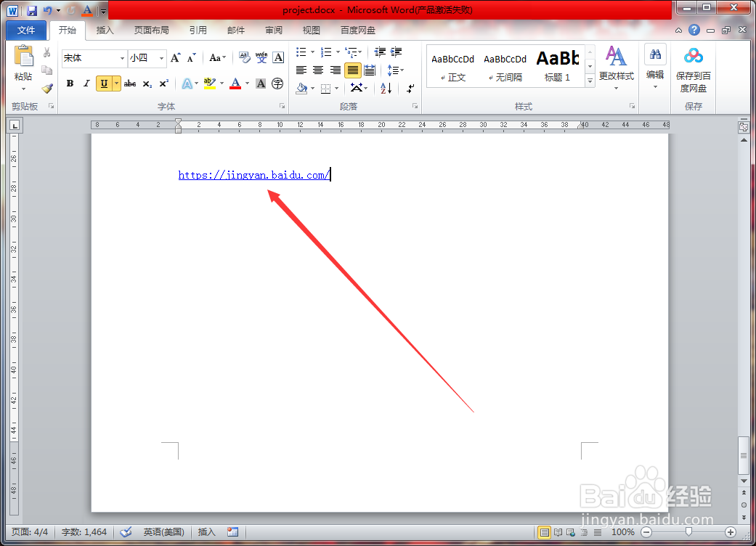Click the jingyan.baidu.com hyperlink
756x546 pixels.
click(253, 175)
